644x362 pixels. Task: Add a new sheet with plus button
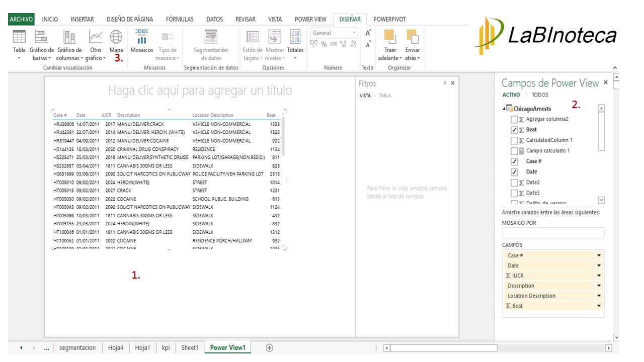click(271, 347)
